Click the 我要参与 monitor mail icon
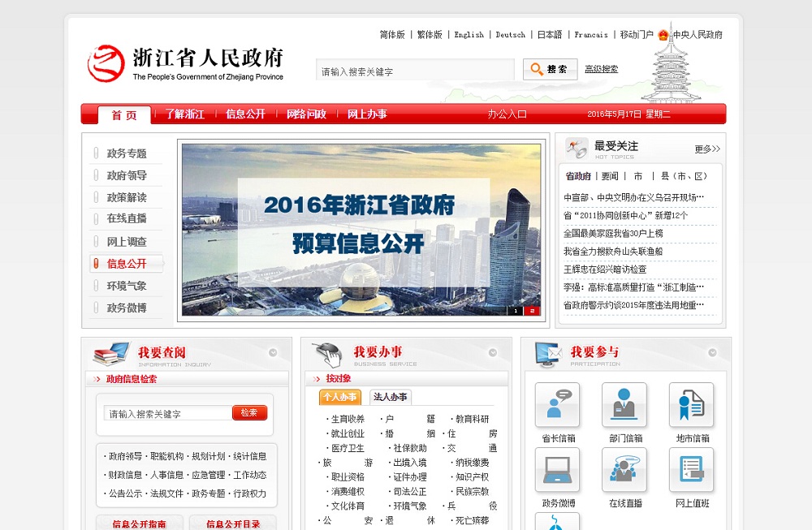Screen dimensions: 812x530 [x=548, y=354]
